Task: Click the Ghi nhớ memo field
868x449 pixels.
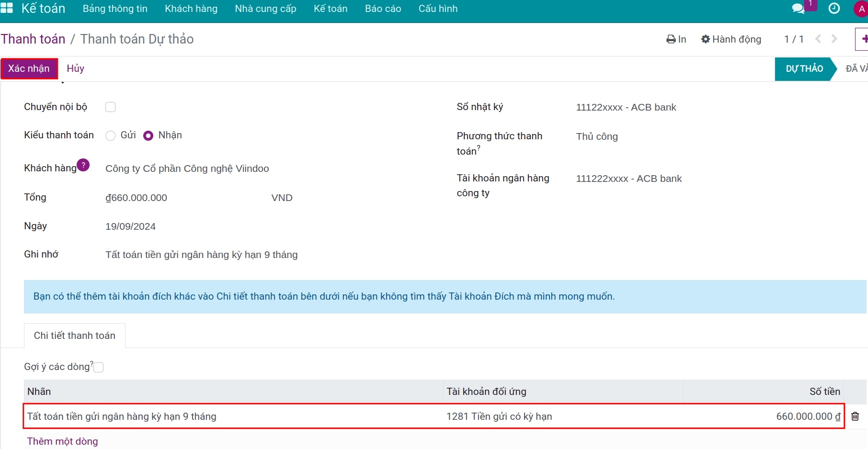Action: (201, 255)
